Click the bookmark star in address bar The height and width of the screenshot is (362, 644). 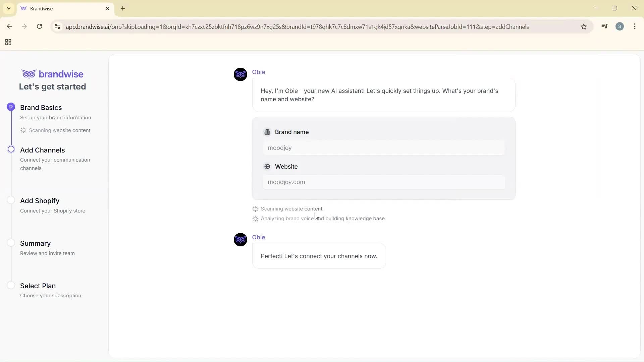coord(584,26)
